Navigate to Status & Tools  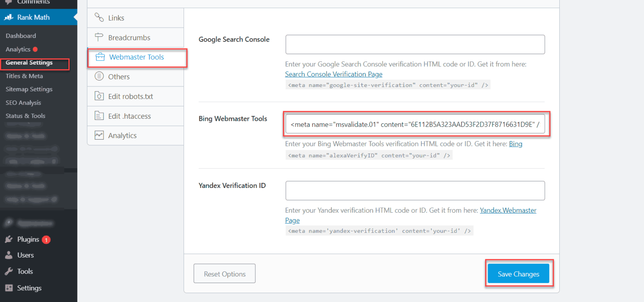tap(25, 116)
